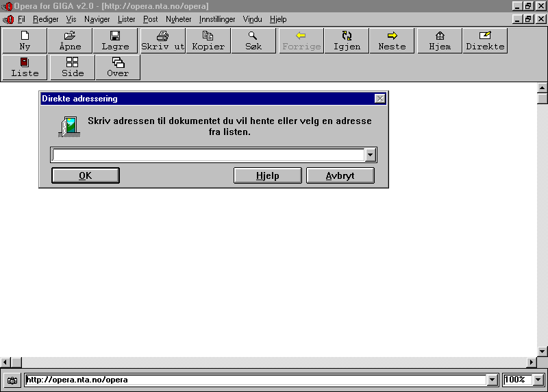Image resolution: width=548 pixels, height=392 pixels.
Task: Click the vertical scrollbar thumb
Action: pyautogui.click(x=542, y=99)
